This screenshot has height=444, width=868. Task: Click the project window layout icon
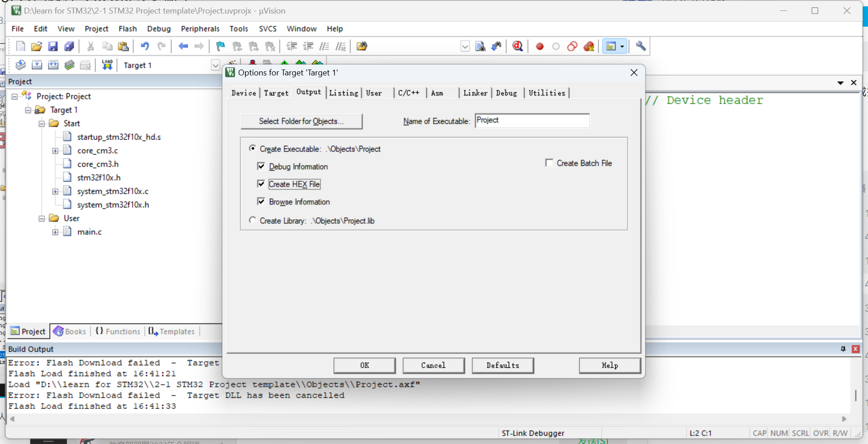(x=611, y=46)
